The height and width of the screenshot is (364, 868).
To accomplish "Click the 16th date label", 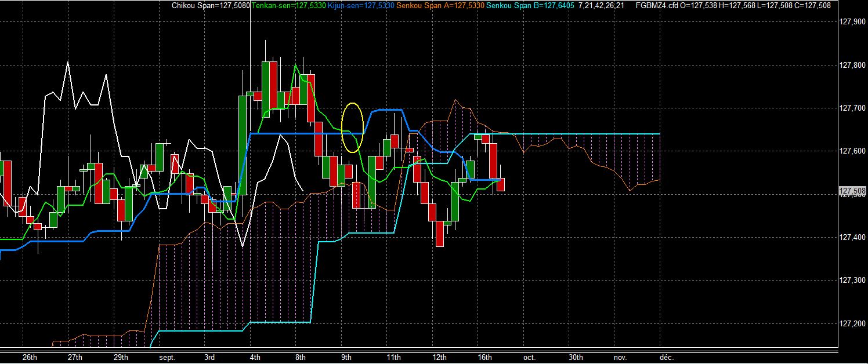I will pyautogui.click(x=484, y=357).
